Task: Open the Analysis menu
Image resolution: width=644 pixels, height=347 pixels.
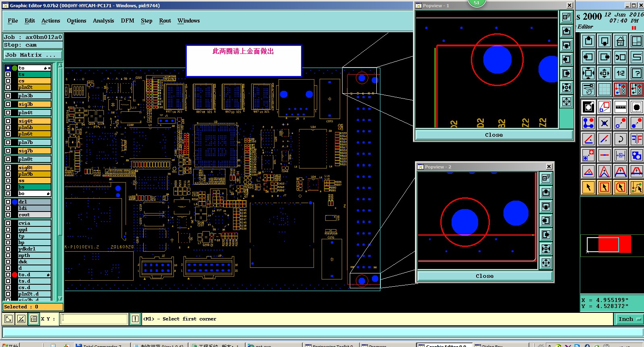Action: click(103, 21)
